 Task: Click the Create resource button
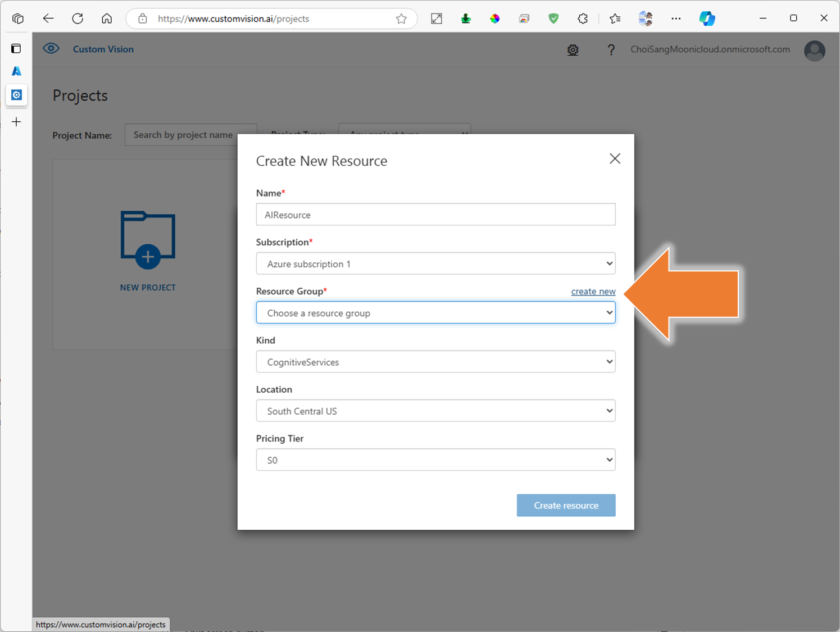pyautogui.click(x=566, y=505)
